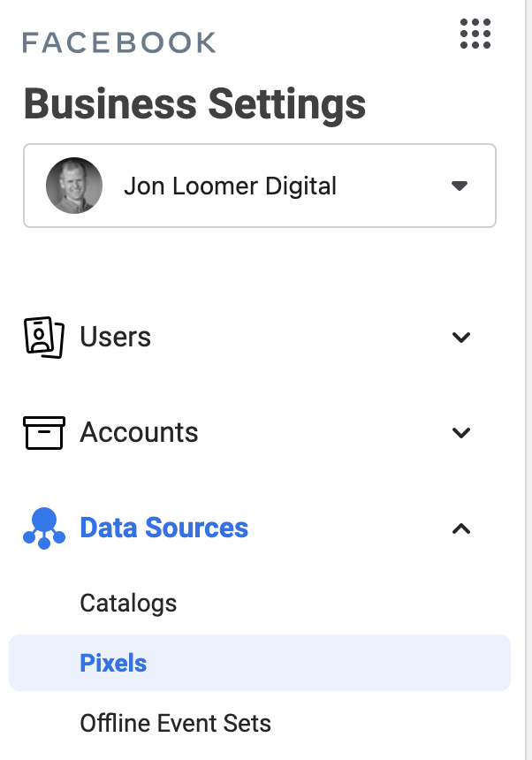
Task: Expand the Accounts section chevron
Action: (x=461, y=432)
